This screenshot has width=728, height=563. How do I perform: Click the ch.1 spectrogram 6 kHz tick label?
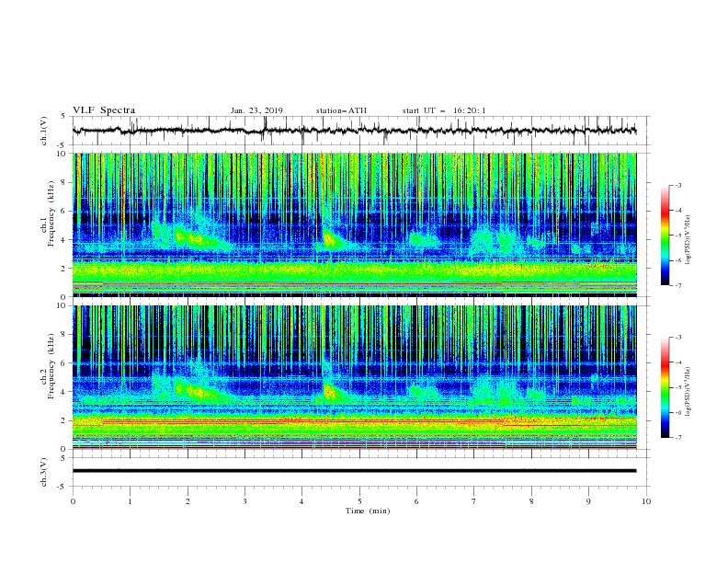point(64,211)
